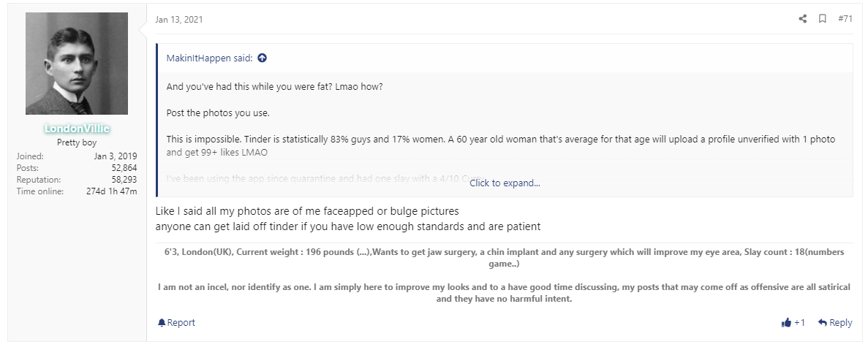Jump to quoted post via up-arrow icon

pos(263,58)
